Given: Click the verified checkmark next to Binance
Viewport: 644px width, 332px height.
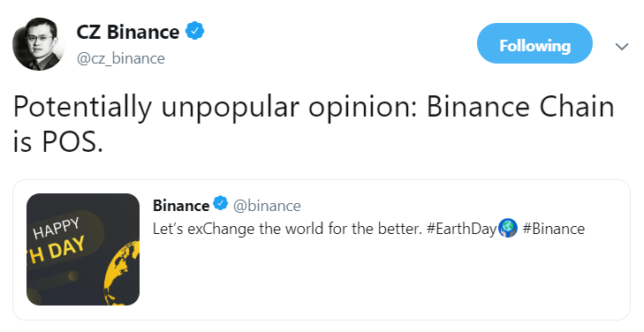Looking at the screenshot, I should pos(221,203).
